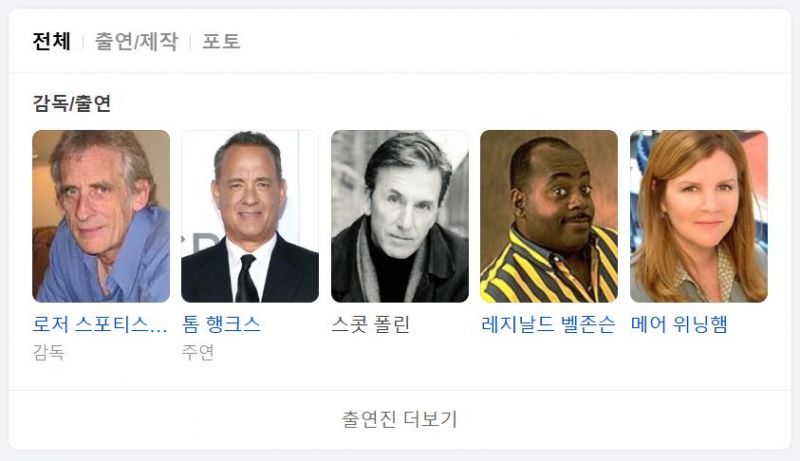Open the 레지날드 벨존슨 name link

(548, 324)
